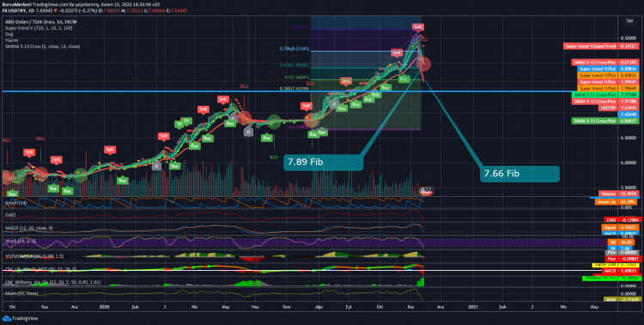This screenshot has width=644, height=325.
Task: Click the Super trend V:SuperTrend 8.34121 price label
Action: 601,46
